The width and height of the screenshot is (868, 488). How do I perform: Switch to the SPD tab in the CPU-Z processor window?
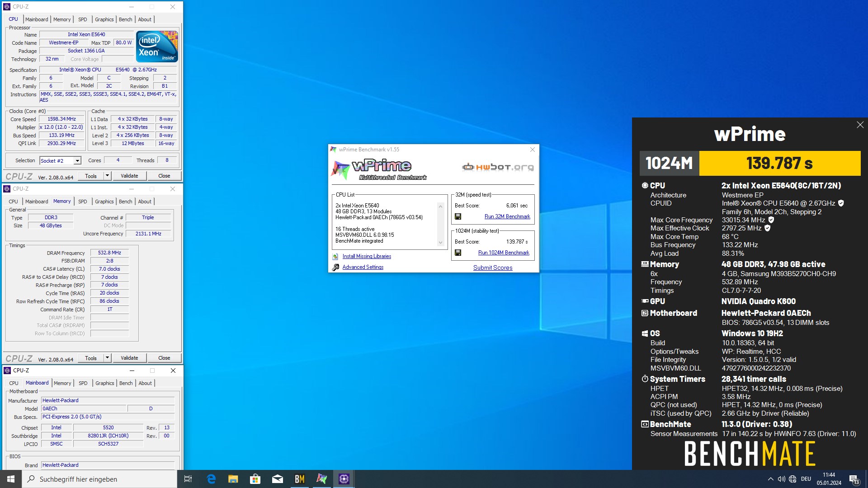pos(82,19)
